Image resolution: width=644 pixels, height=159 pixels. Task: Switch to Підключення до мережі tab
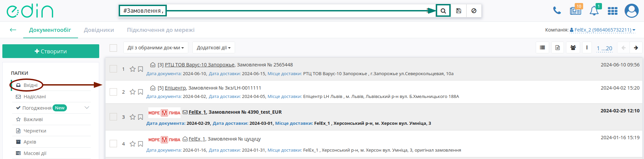click(161, 30)
